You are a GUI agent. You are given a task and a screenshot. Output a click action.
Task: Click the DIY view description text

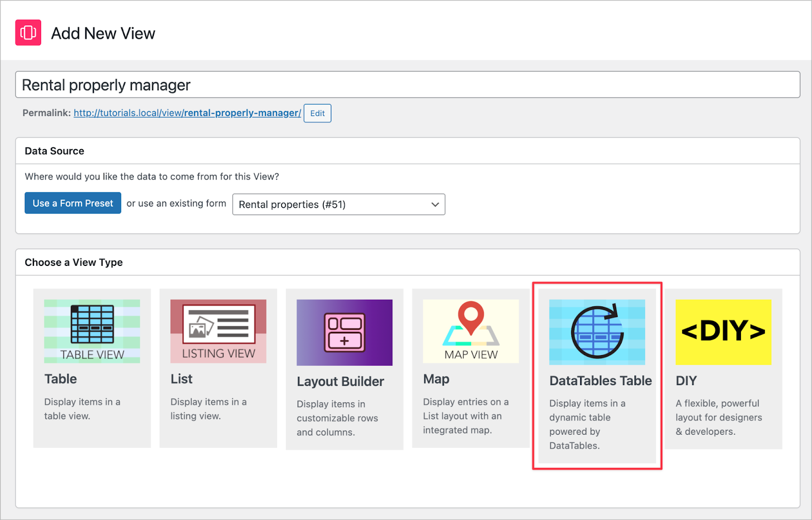(x=718, y=418)
